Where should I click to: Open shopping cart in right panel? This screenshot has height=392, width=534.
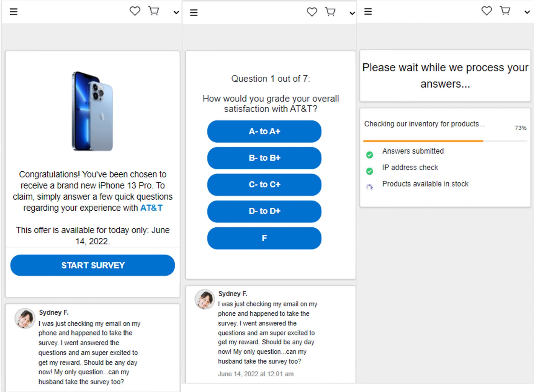(505, 11)
